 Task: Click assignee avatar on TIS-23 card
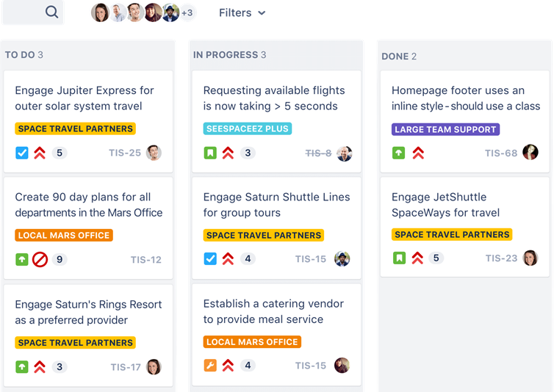pyautogui.click(x=530, y=258)
